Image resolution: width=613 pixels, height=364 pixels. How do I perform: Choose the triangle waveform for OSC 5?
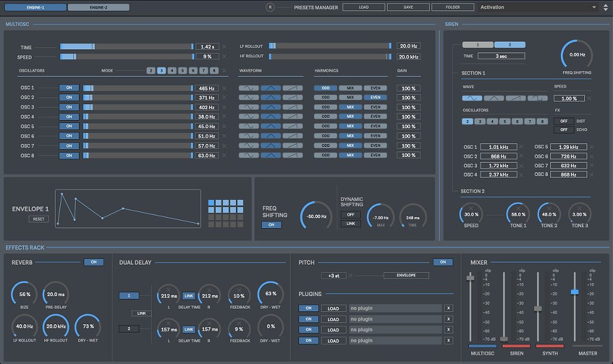[270, 126]
